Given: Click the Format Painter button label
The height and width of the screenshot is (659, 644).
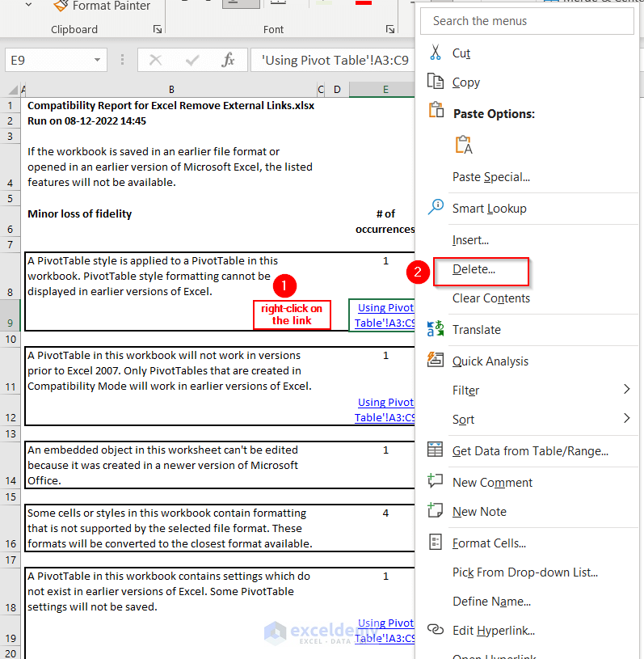Looking at the screenshot, I should click(x=111, y=6).
